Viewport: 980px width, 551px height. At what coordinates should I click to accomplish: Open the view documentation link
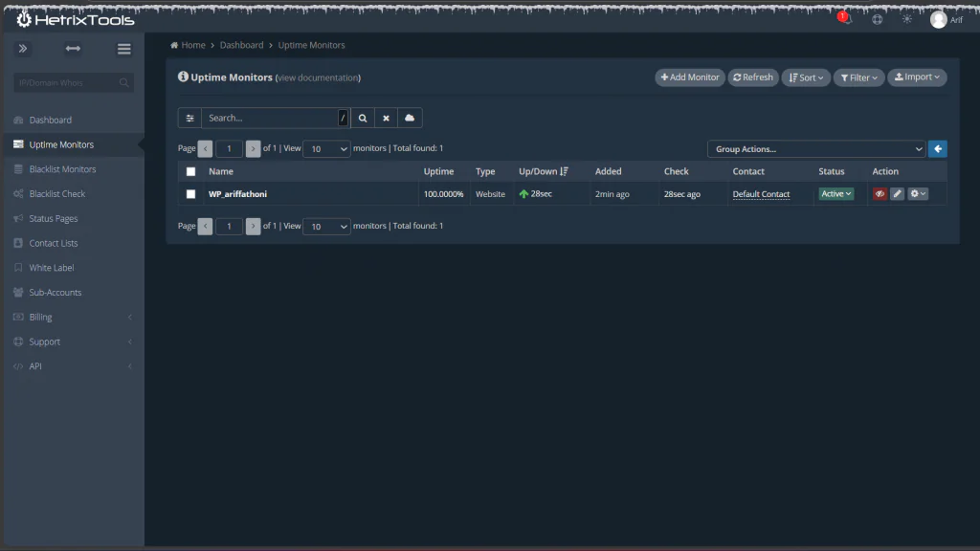tap(318, 77)
